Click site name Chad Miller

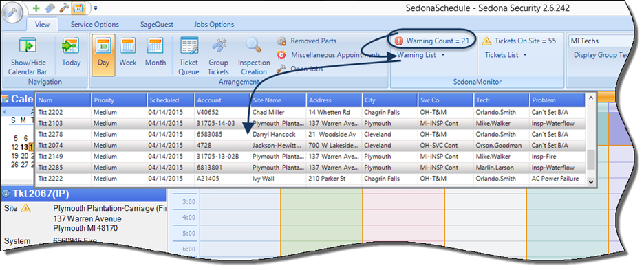[268, 112]
